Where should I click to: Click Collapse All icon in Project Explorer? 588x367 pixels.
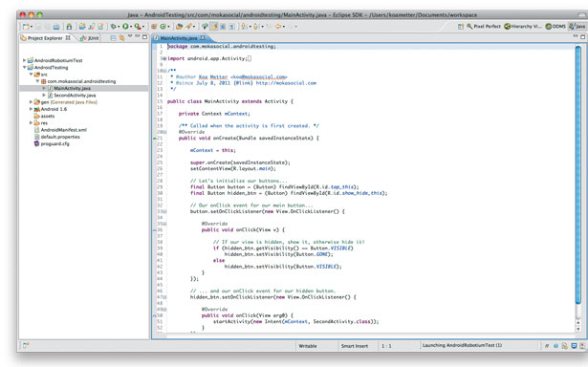click(113, 38)
